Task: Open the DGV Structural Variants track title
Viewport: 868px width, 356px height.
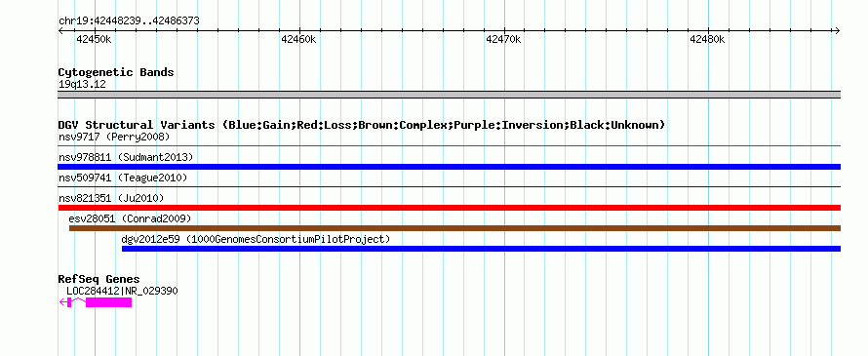Action: 362,125
